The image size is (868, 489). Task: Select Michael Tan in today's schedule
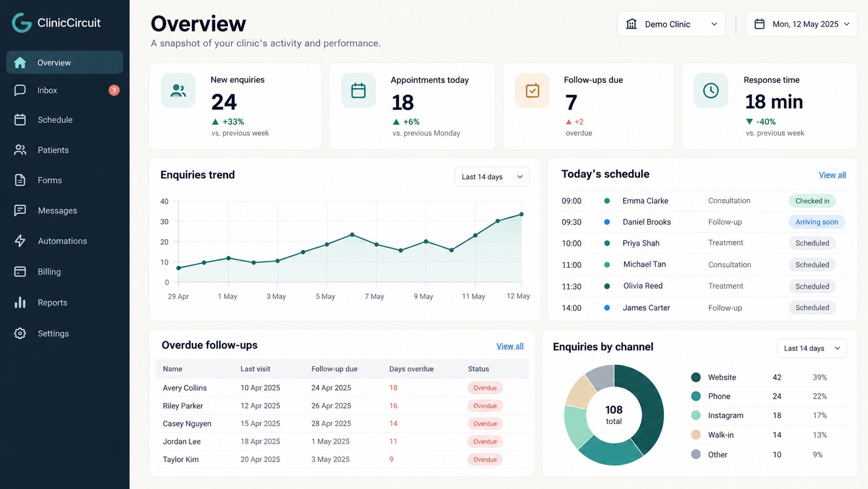pos(644,265)
